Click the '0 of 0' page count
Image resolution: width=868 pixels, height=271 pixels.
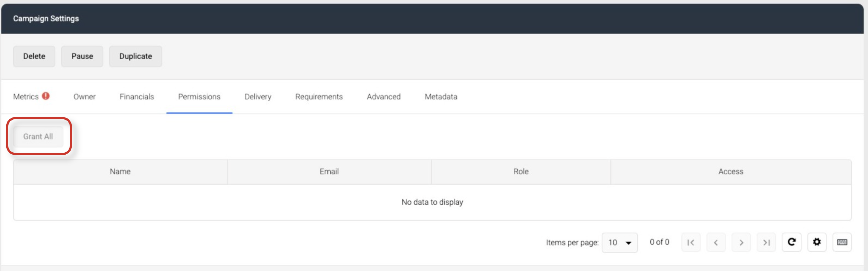coord(659,242)
